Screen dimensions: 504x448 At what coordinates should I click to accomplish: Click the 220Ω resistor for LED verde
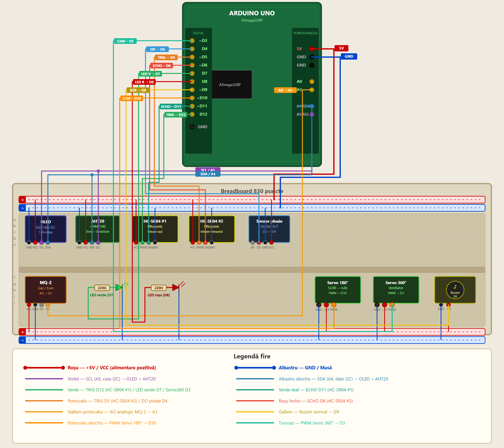[102, 288]
